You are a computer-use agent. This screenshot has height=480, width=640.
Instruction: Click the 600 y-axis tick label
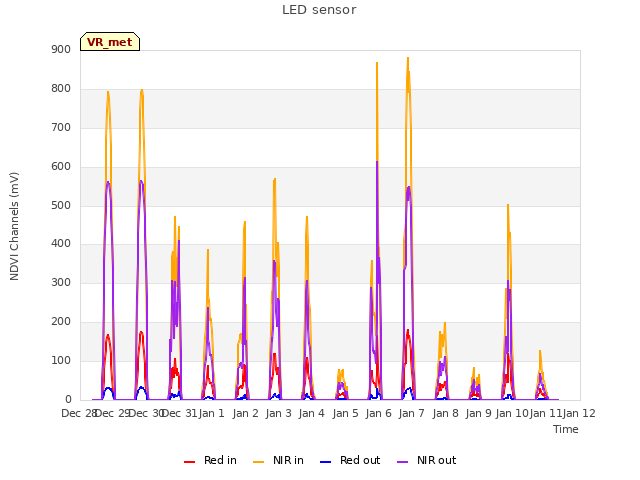tap(61, 167)
